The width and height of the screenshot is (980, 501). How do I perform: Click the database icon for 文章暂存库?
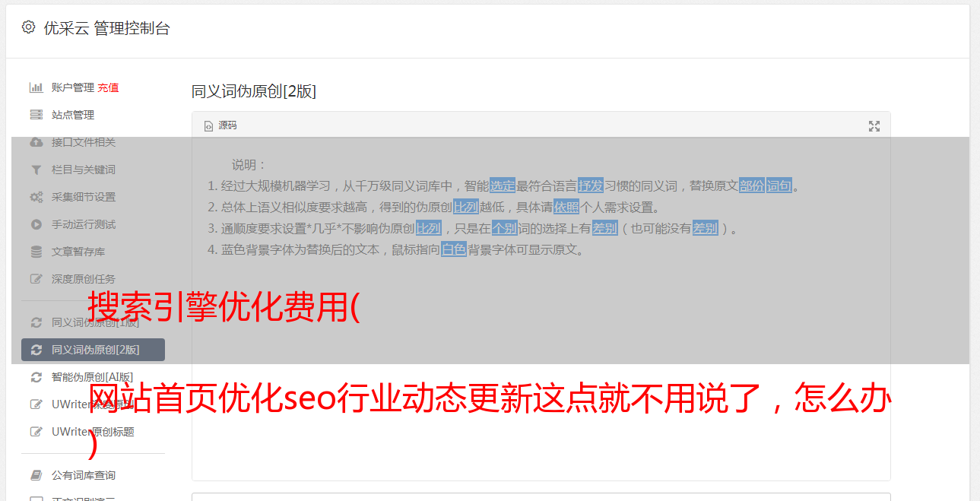coord(36,252)
